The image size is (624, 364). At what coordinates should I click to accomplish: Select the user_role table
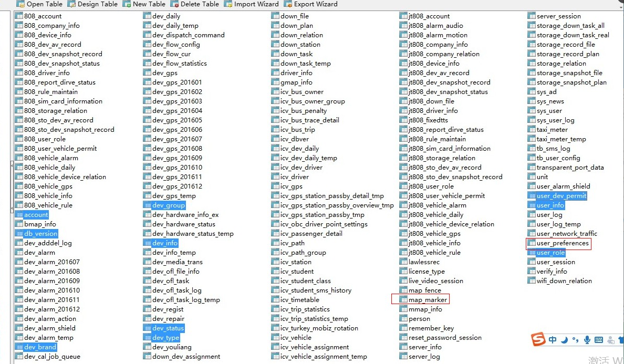(551, 253)
